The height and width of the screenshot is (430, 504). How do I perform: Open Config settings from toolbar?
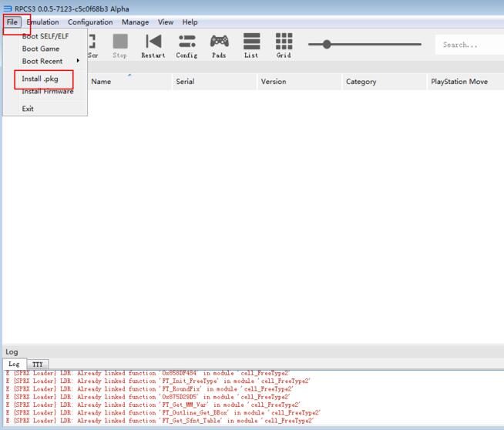(186, 46)
